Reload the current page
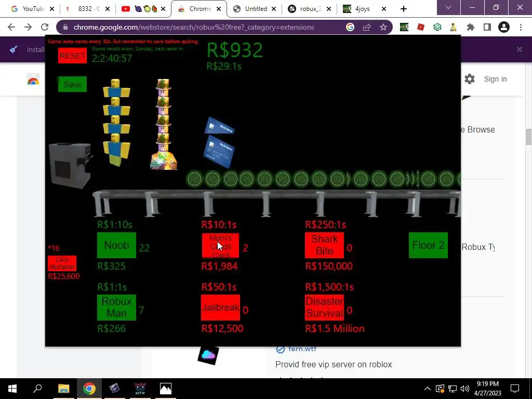This screenshot has width=532, height=399. coord(45,27)
